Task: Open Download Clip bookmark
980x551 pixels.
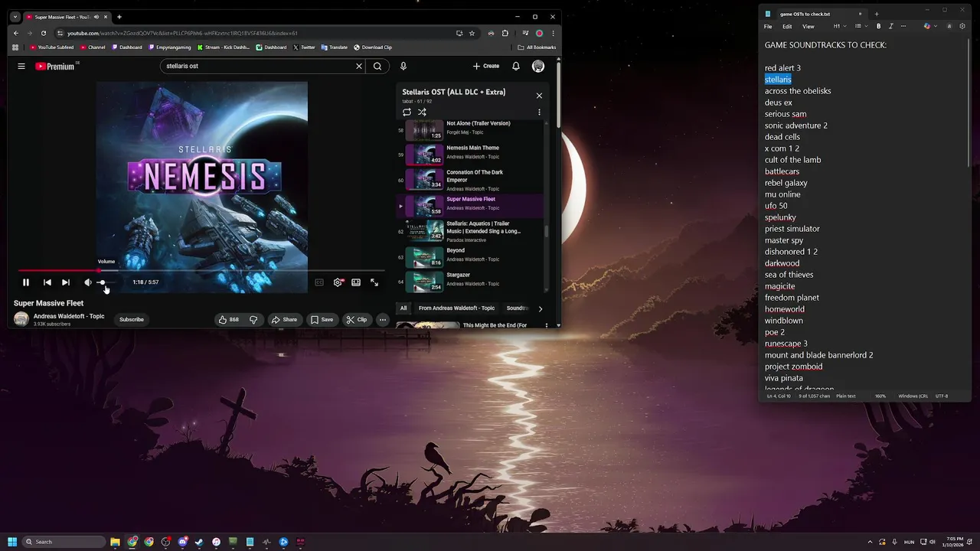Action: coord(373,47)
